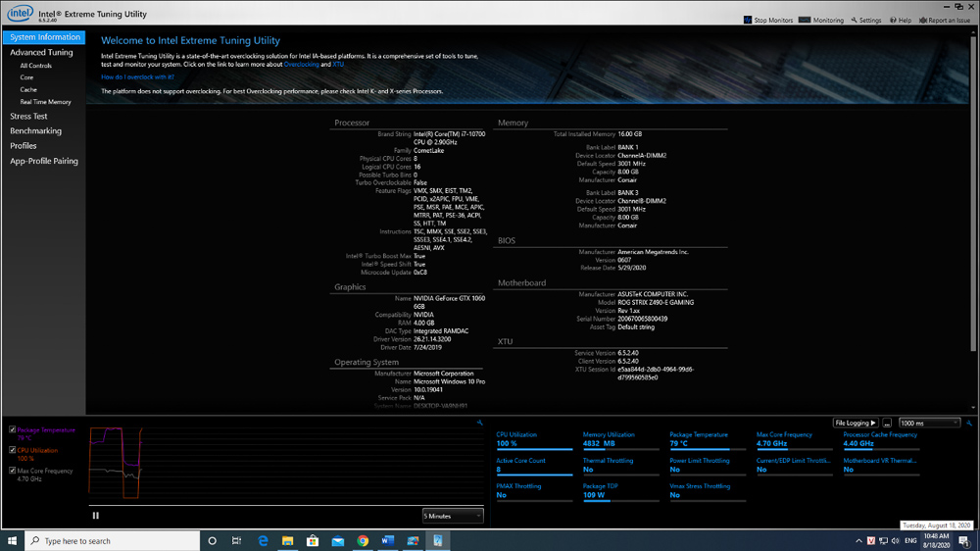Open Microsoft Store from the taskbar
The width and height of the screenshot is (980, 551).
pos(313,541)
